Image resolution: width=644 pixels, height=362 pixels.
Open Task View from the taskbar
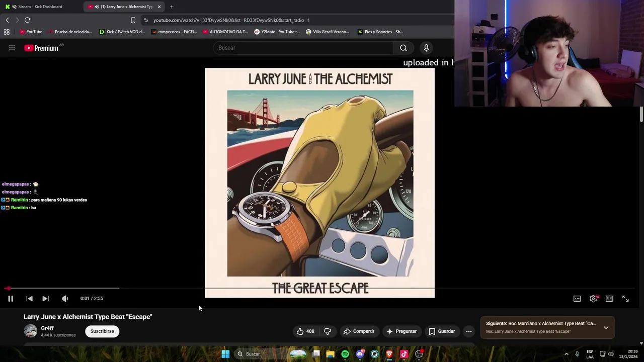(316, 354)
